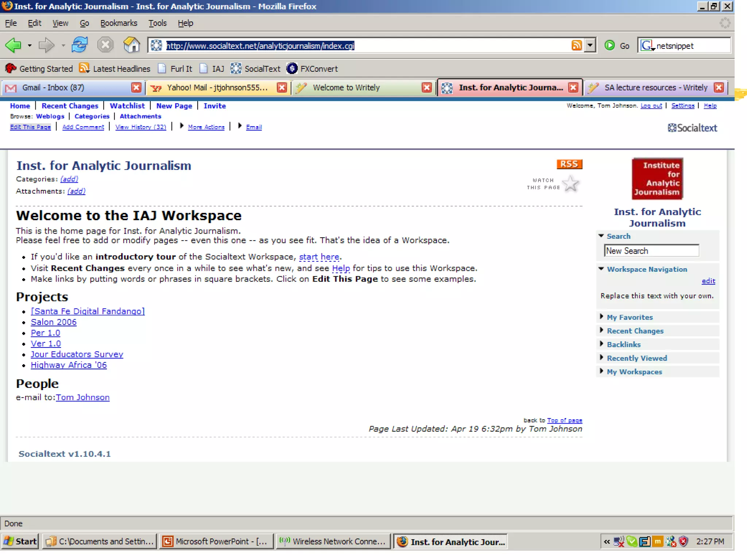
Task: Open the File menu
Action: click(x=11, y=23)
